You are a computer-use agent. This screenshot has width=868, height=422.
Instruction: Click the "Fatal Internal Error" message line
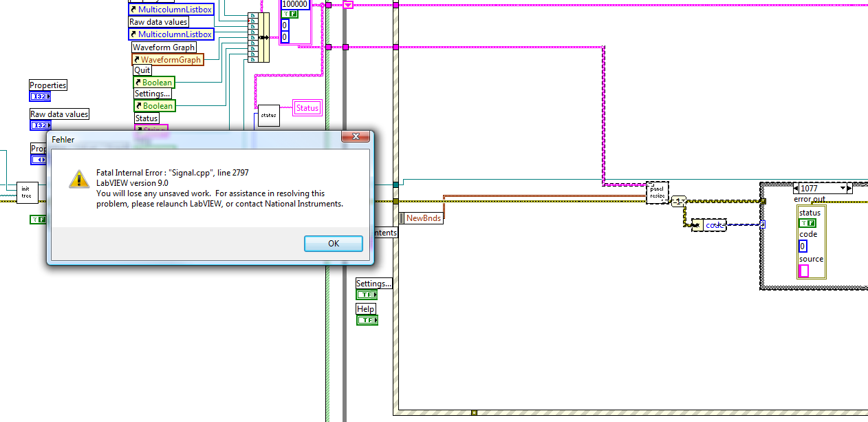pos(173,173)
